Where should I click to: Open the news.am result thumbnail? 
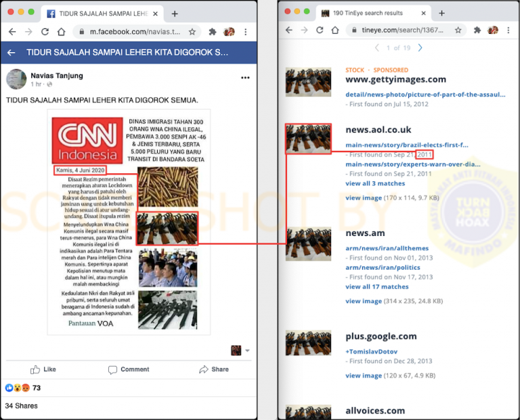(309, 243)
